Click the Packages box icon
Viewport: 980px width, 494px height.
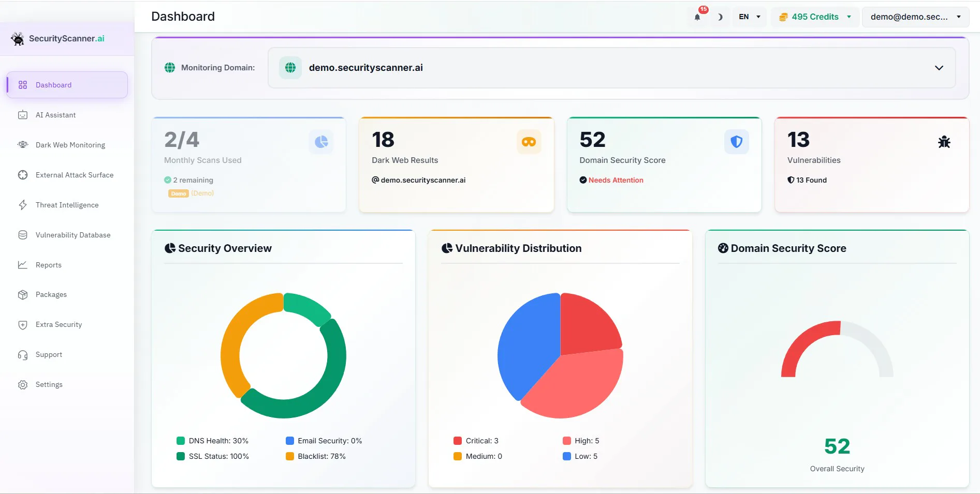23,294
